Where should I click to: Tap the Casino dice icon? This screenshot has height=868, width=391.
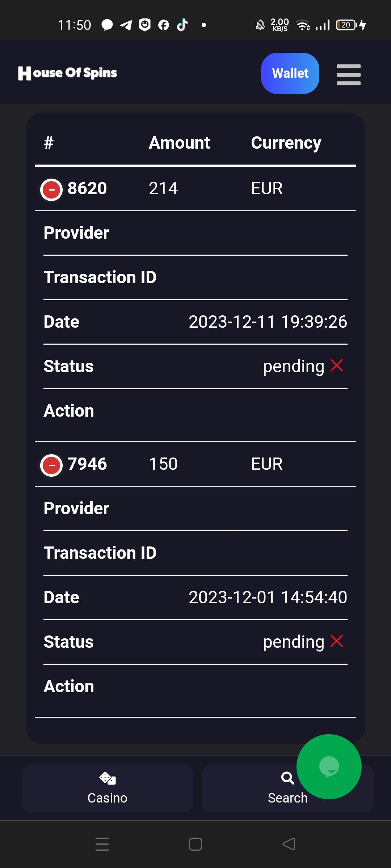click(107, 778)
